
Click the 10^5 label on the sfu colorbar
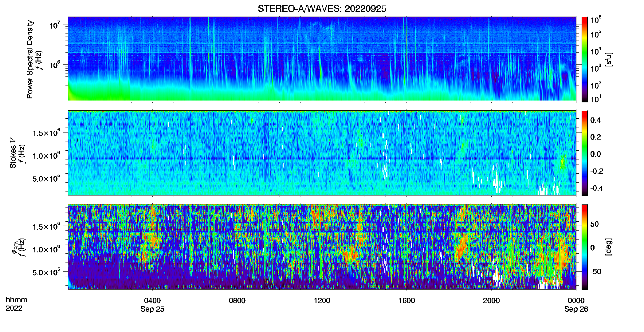coord(596,34)
